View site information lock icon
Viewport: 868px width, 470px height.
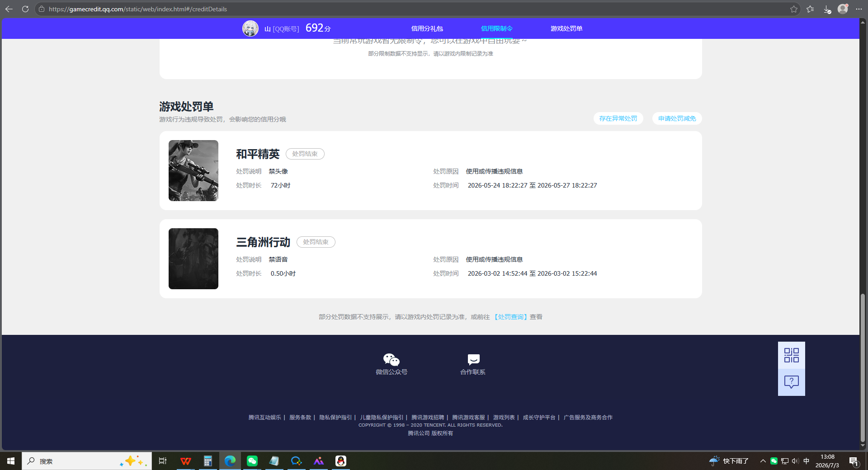coord(42,9)
